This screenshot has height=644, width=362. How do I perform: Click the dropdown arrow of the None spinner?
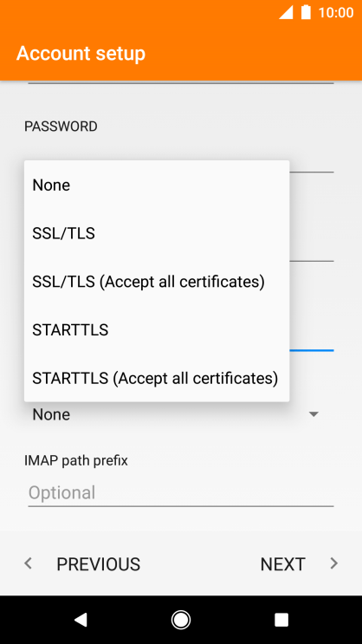coord(314,414)
